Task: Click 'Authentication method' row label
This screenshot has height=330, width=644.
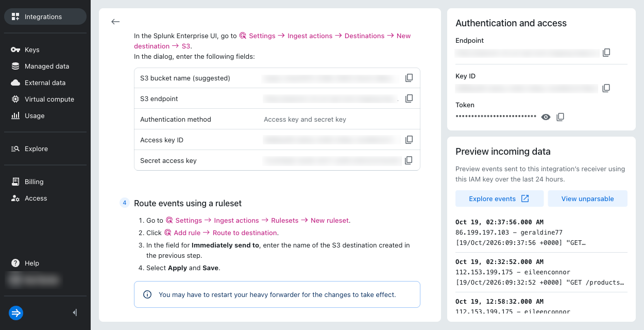Action: click(x=176, y=119)
